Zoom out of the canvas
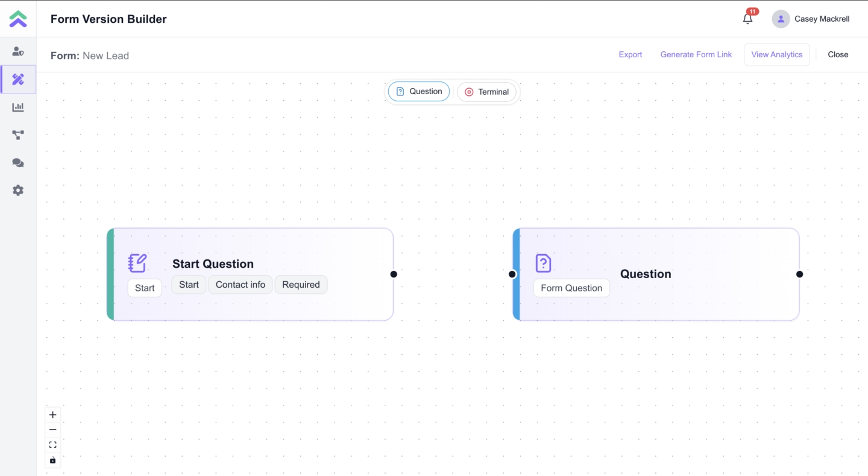868x476 pixels. point(53,430)
